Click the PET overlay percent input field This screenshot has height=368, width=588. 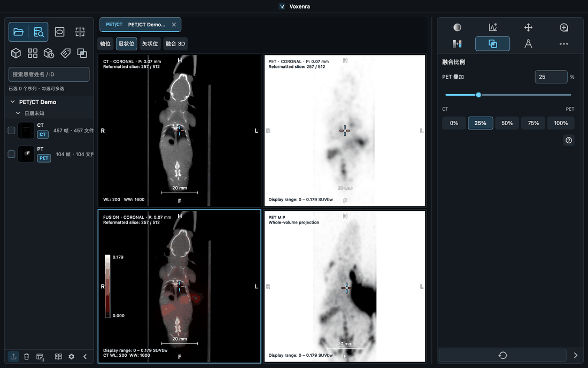(551, 77)
